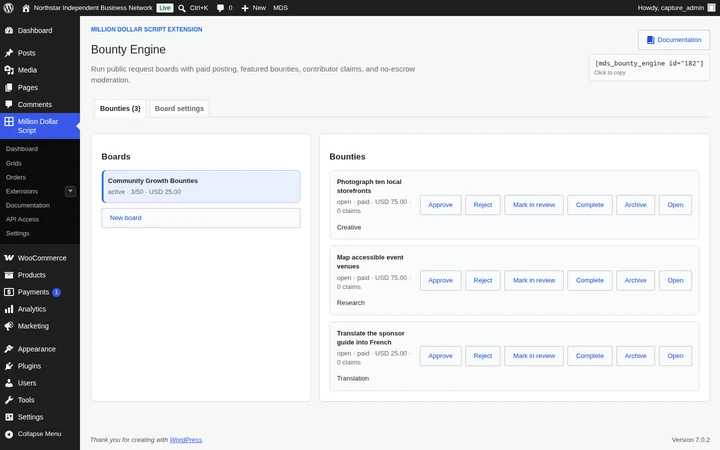Reject the Map accessible event venues bounty
The height and width of the screenshot is (450, 720).
483,280
